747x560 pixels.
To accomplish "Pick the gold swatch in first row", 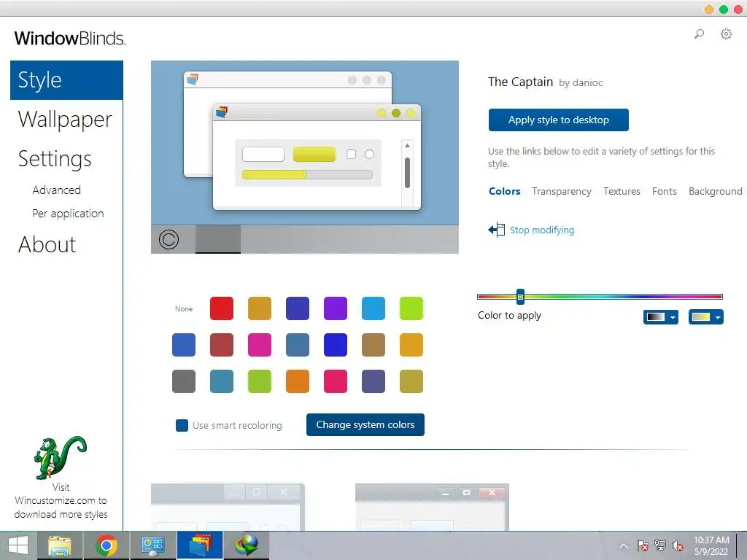I will (260, 308).
